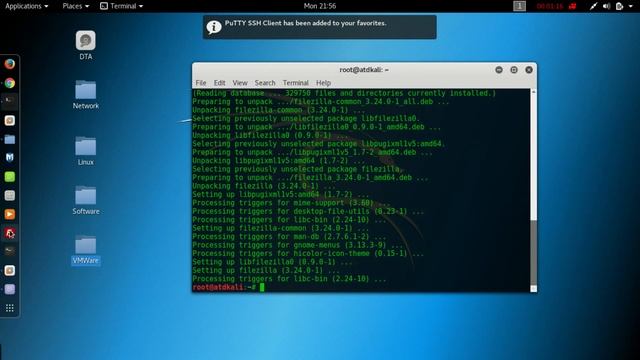Open the gray grid-like app in the dock
Screen dimensions: 640x360
(x=10, y=196)
